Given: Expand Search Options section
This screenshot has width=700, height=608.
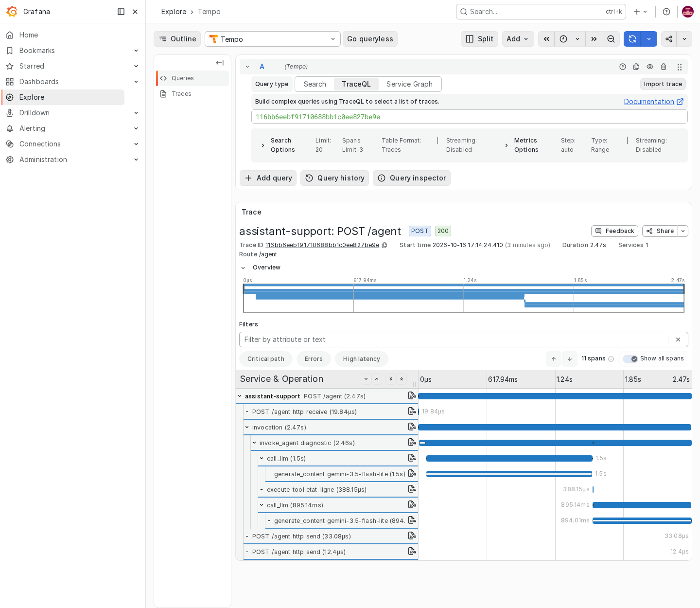Looking at the screenshot, I should 263,145.
